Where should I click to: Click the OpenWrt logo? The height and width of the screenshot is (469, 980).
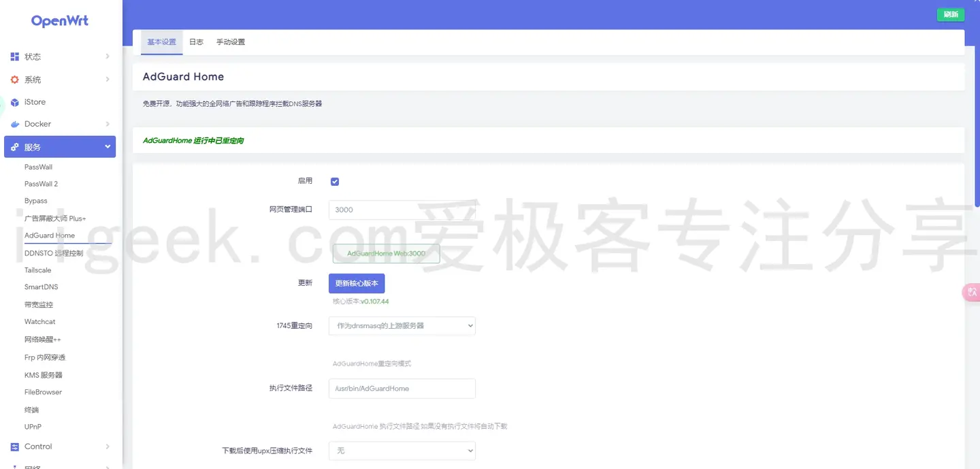tap(59, 21)
